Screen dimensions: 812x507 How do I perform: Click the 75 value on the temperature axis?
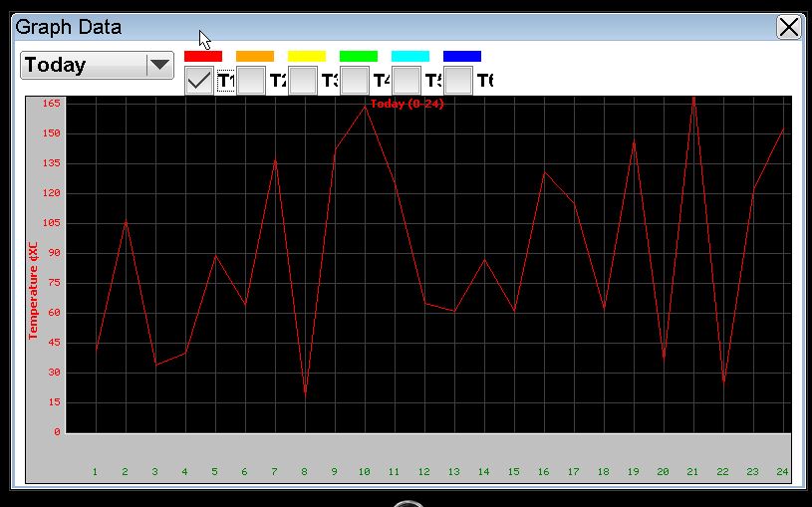tap(55, 283)
